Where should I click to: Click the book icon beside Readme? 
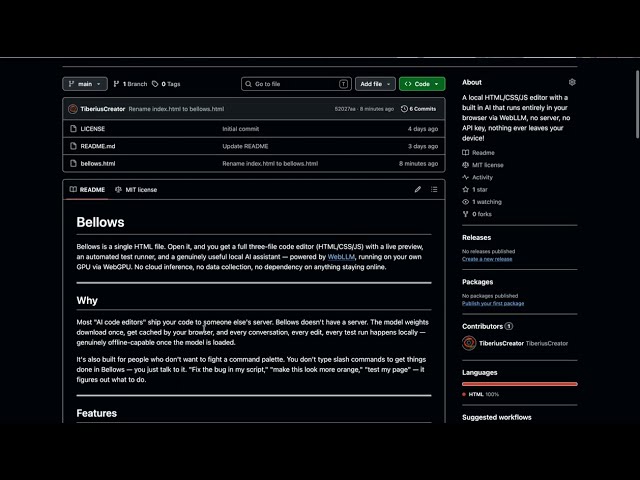[465, 153]
